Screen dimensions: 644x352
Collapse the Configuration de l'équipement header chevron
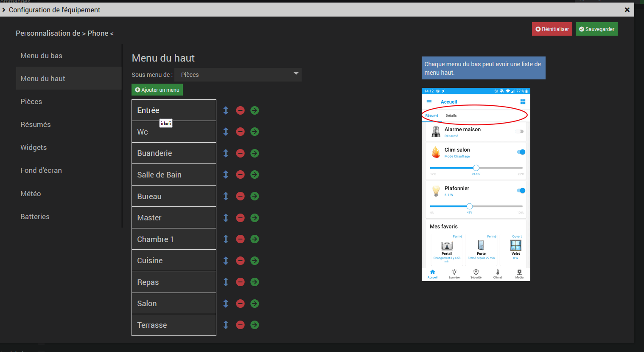coord(4,10)
